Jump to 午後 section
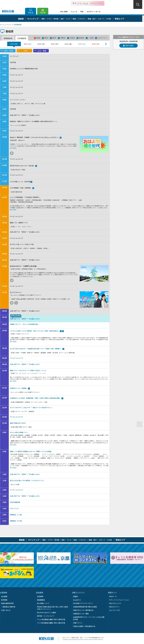 (x=24, y=51)
